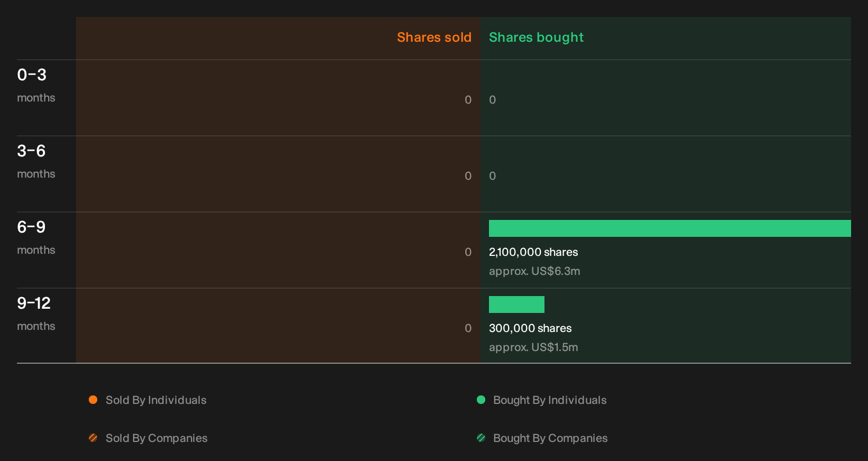The width and height of the screenshot is (868, 461).
Task: Click the 0-3 months row label
Action: [x=36, y=85]
